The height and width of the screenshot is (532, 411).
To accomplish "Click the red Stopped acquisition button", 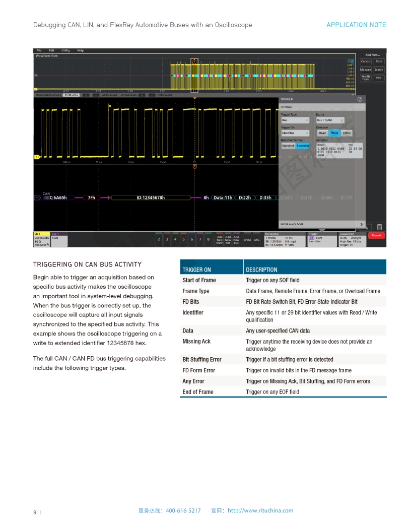I will point(377,235).
